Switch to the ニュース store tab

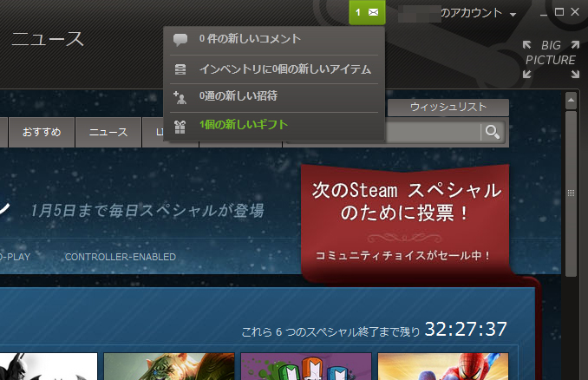[108, 132]
